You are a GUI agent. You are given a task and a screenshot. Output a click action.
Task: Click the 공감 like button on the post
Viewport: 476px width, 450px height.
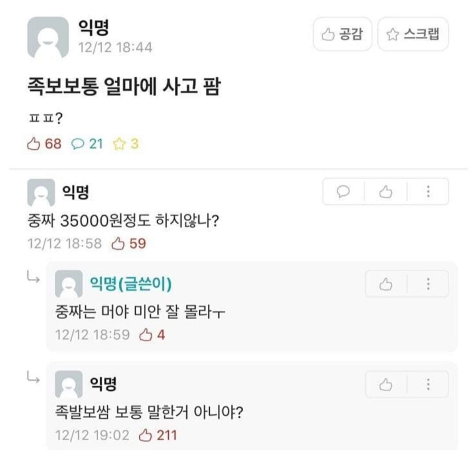coord(342,34)
